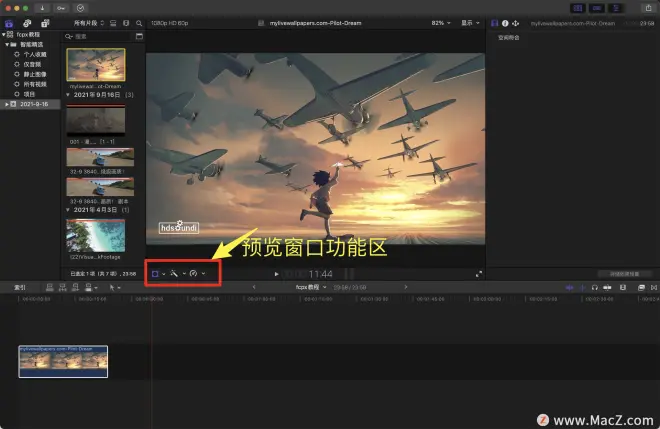The image size is (660, 429).
Task: Click the 00:01:00:00 timeline ruler mark
Action: (x=261, y=299)
